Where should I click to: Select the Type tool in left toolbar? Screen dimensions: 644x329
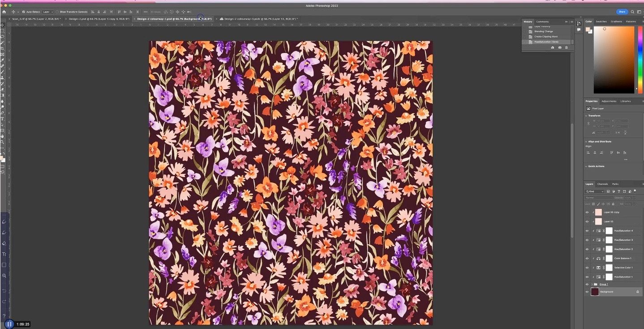pyautogui.click(x=3, y=119)
